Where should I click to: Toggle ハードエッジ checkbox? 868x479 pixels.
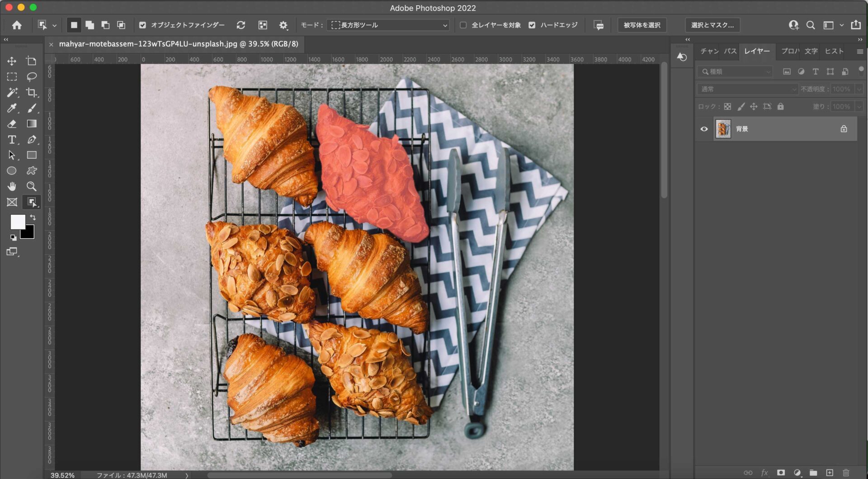coord(532,25)
